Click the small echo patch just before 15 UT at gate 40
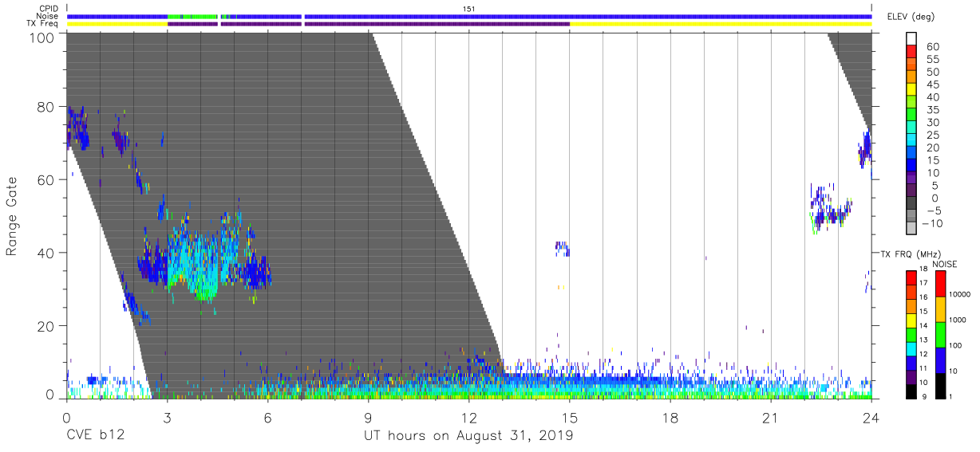The image size is (980, 452). pos(563,249)
